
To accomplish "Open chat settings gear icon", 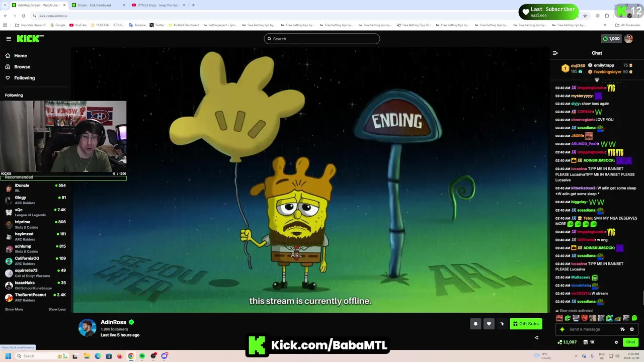I will click(616, 342).
